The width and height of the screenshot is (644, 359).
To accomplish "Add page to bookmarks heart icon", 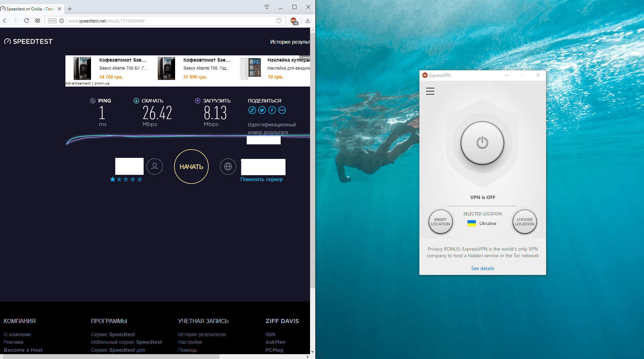I will (279, 21).
